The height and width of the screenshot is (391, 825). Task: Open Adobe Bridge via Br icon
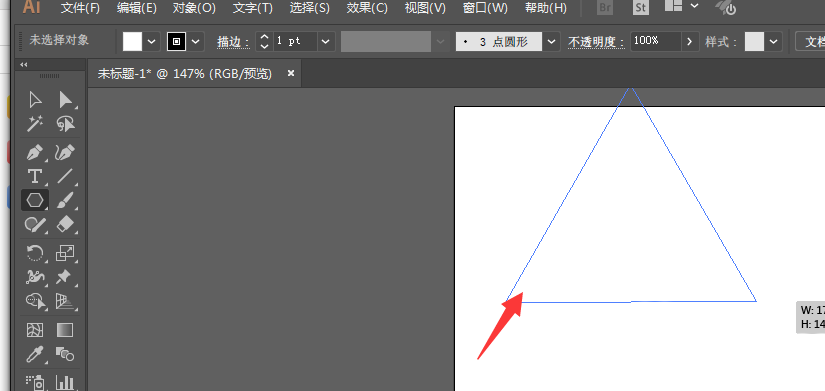(x=606, y=7)
